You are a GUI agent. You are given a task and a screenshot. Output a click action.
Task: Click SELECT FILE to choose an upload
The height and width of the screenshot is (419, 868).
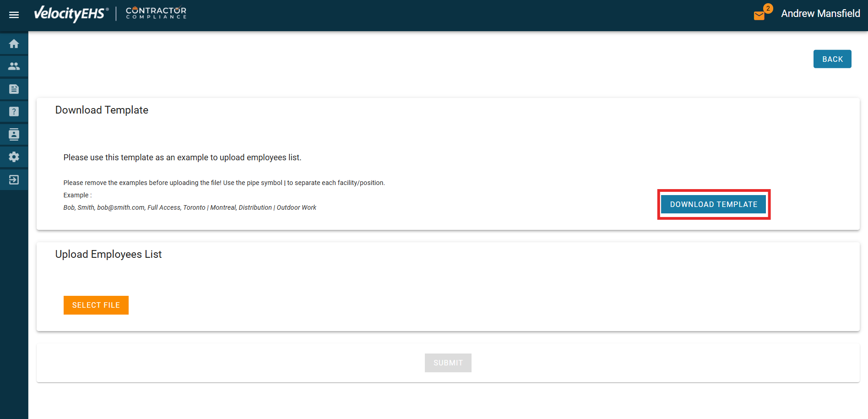click(x=96, y=305)
